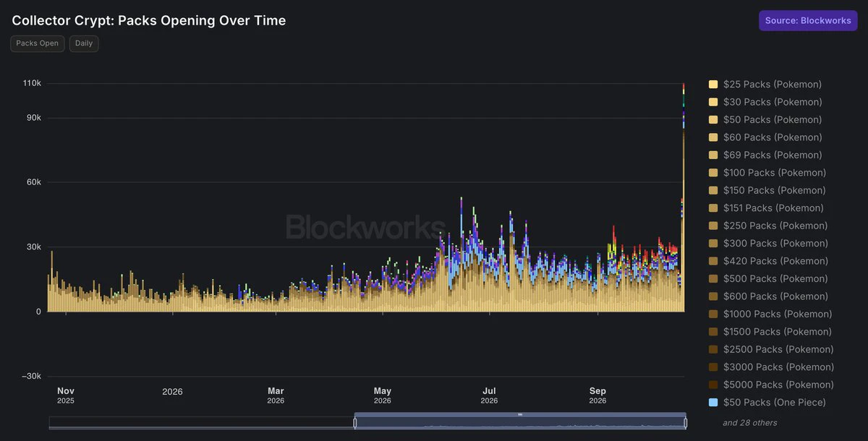Toggle the $25 Packs (Pokemon) legend swatch
The width and height of the screenshot is (868, 441).
pyautogui.click(x=713, y=85)
